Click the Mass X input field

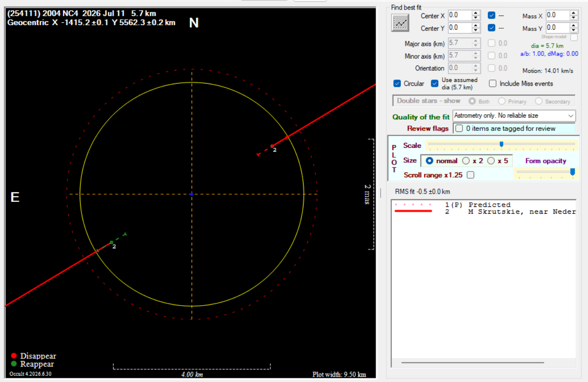(558, 15)
